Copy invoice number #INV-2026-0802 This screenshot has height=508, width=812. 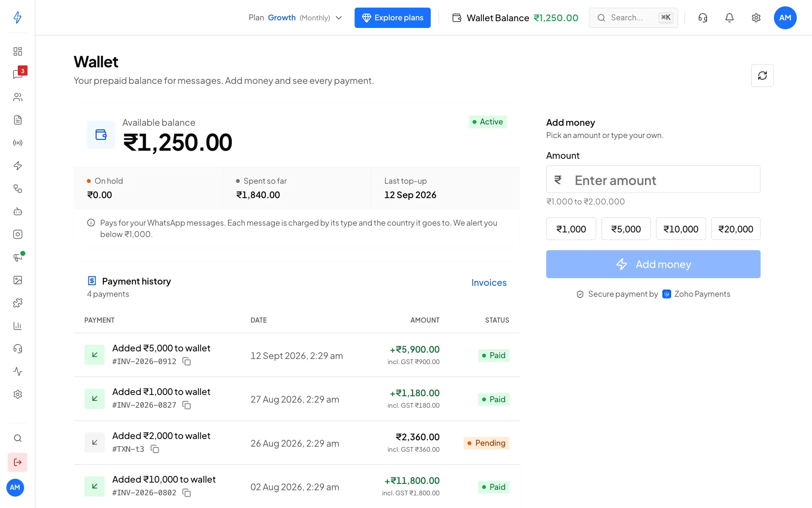[x=187, y=493]
